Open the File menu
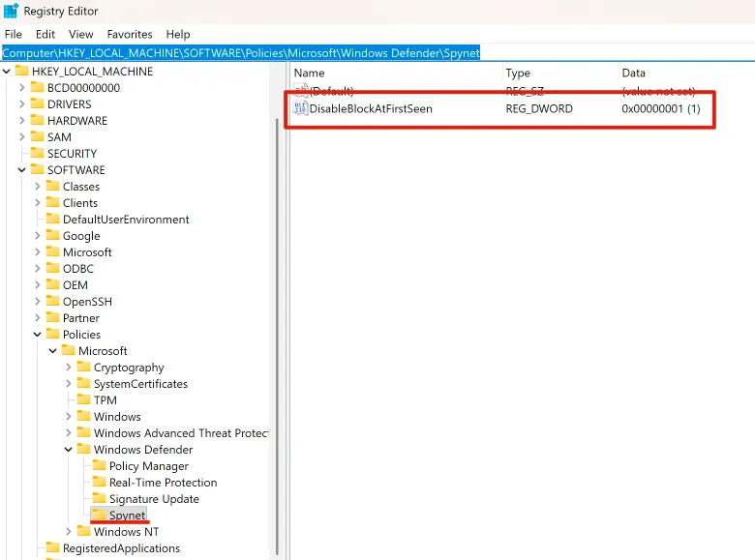This screenshot has height=560, width=755. (x=14, y=34)
